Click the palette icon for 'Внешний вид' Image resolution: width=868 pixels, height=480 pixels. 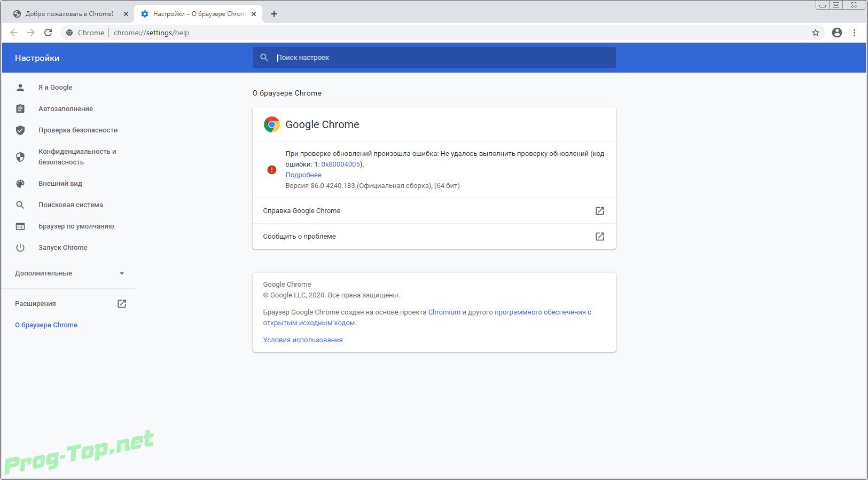(20, 183)
